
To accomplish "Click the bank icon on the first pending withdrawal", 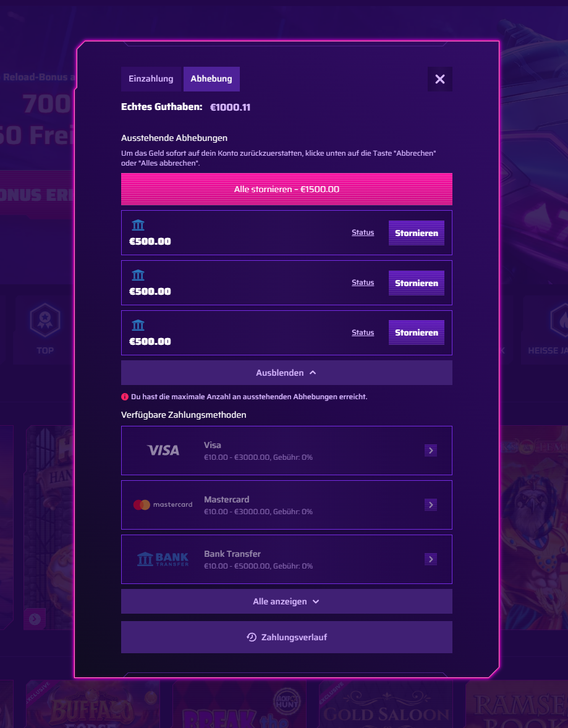I will [138, 225].
